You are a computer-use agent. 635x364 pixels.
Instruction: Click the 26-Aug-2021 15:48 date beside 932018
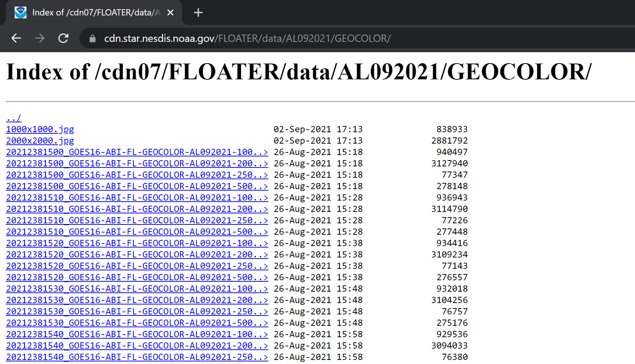coord(318,289)
